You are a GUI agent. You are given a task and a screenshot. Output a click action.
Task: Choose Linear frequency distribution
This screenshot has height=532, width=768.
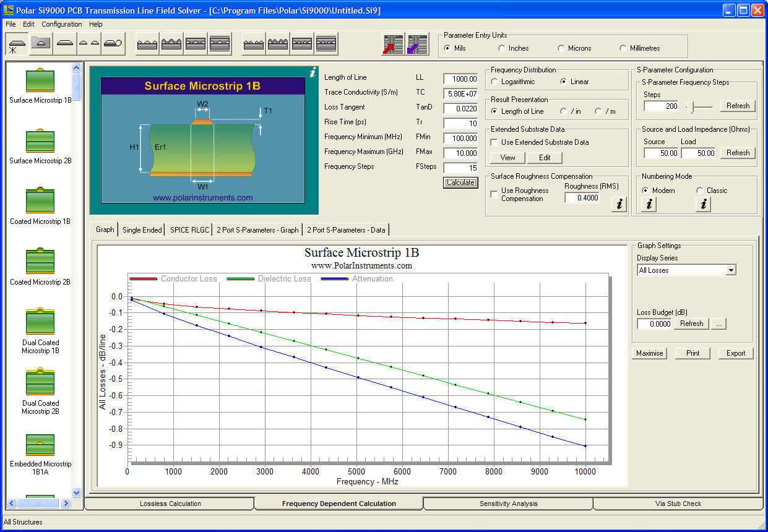tap(564, 82)
